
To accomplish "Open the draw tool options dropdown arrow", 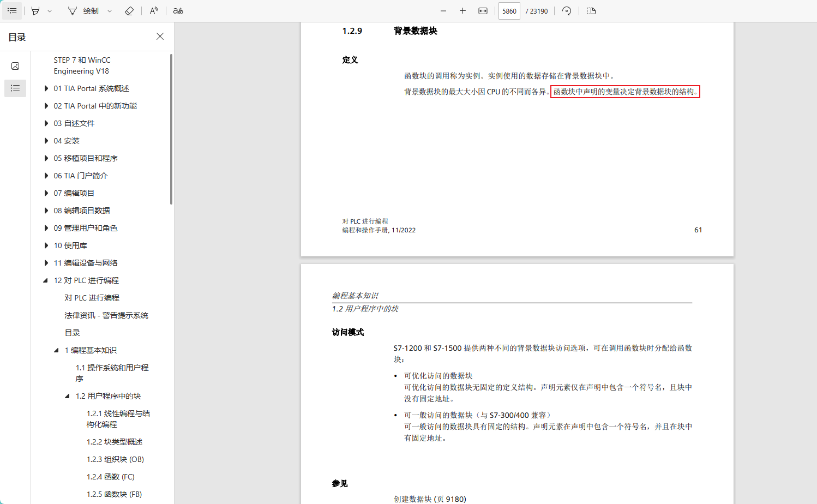I will (x=110, y=11).
